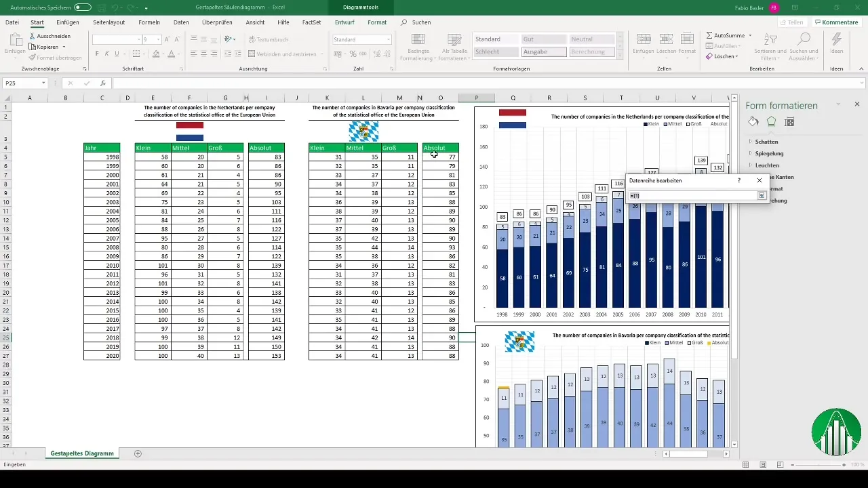Viewport: 868px width, 488px height.
Task: Click the Zellen Format icon
Action: tap(687, 39)
